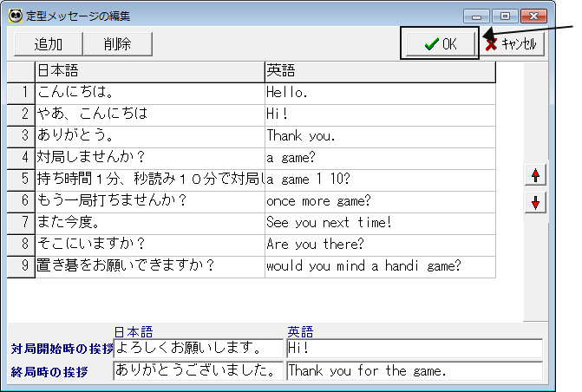582x392 pixels.
Task: Click the 追加 add button
Action: [48, 44]
